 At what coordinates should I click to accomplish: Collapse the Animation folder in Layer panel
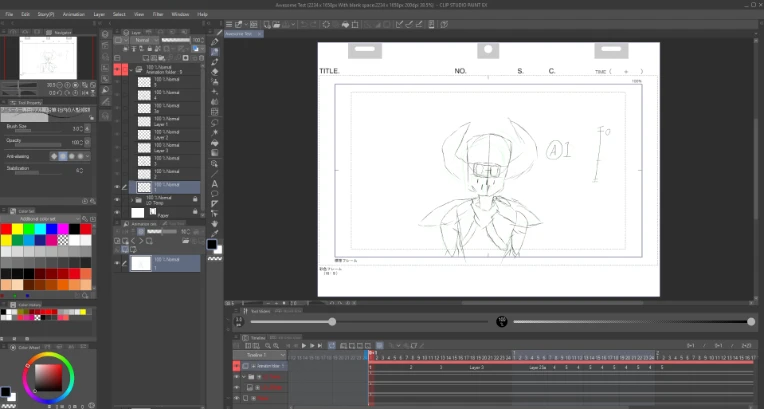132,69
